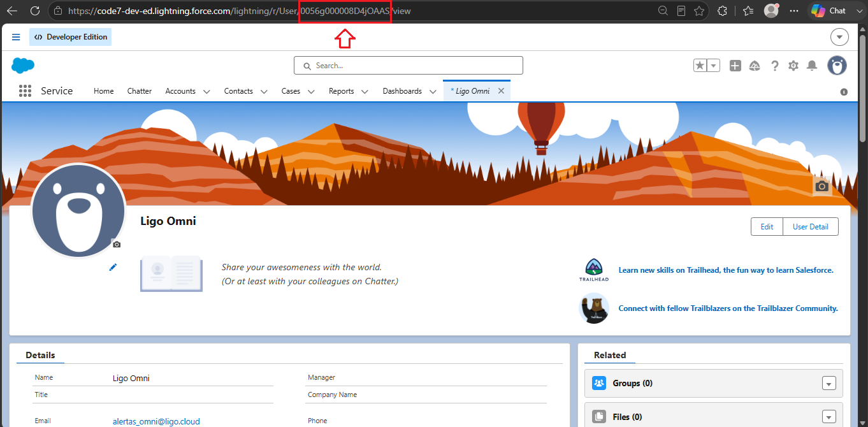Open Global Actions plus icon
868x427 pixels.
coord(735,65)
